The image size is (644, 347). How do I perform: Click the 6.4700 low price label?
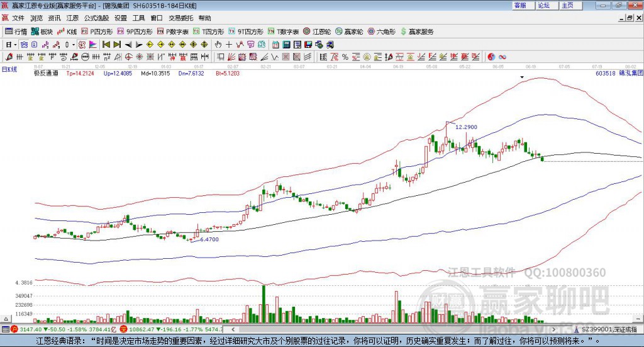(x=209, y=239)
